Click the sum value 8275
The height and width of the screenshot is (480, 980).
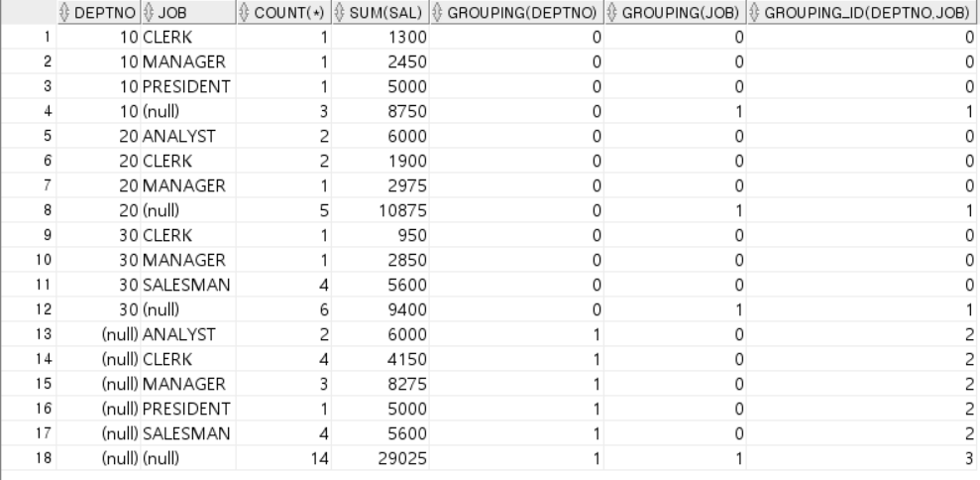[x=407, y=384]
